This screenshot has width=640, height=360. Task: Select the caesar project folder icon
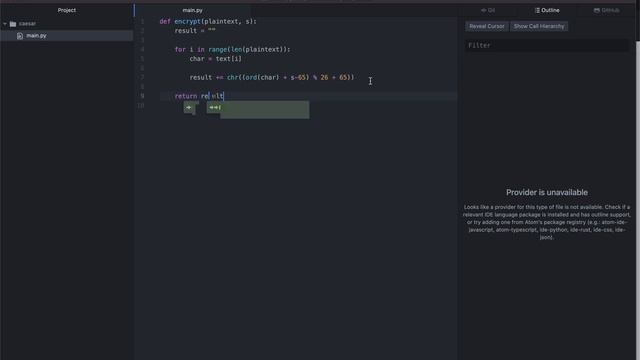(x=13, y=24)
